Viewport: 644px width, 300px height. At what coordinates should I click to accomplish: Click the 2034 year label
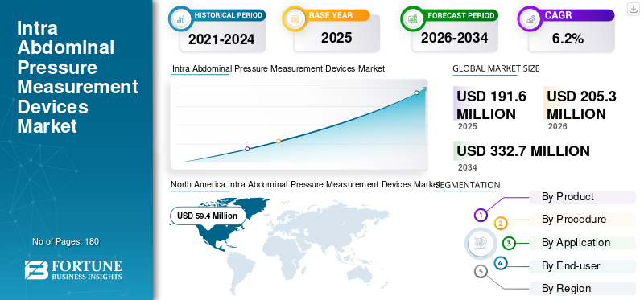point(468,167)
